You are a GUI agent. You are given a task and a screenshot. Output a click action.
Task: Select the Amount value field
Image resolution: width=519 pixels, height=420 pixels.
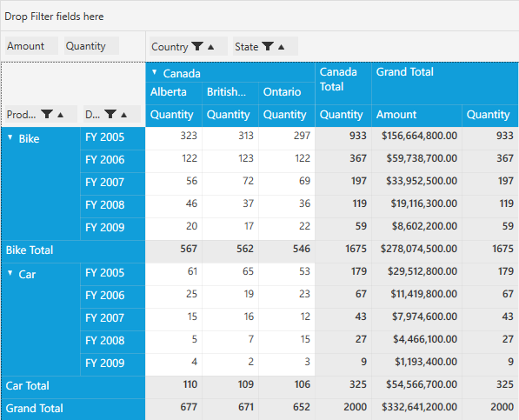click(x=31, y=46)
